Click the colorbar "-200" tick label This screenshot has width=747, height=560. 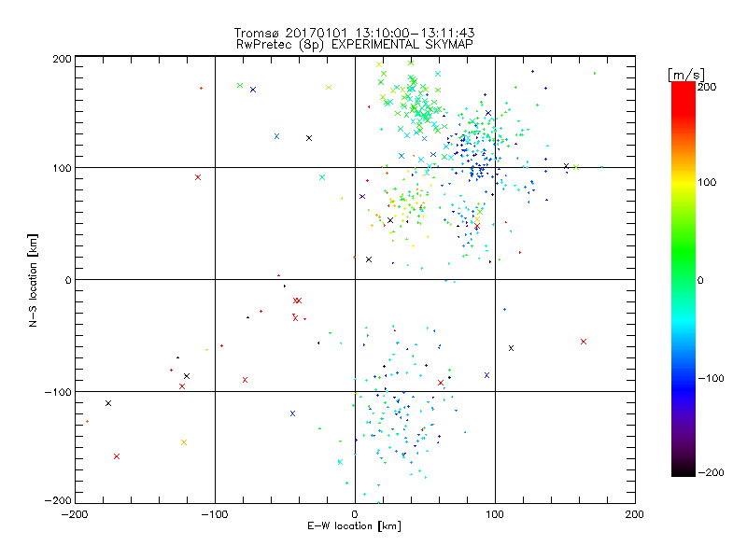711,472
